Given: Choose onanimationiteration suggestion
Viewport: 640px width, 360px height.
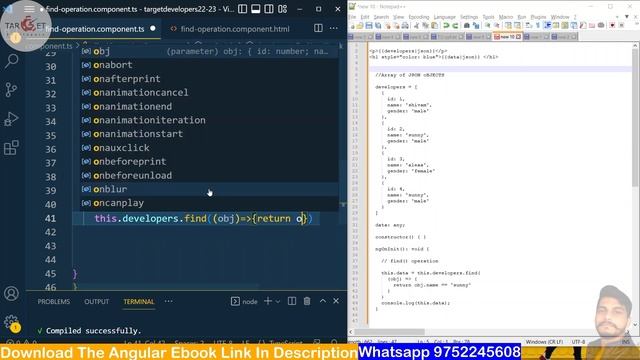Looking at the screenshot, I should point(209,120).
